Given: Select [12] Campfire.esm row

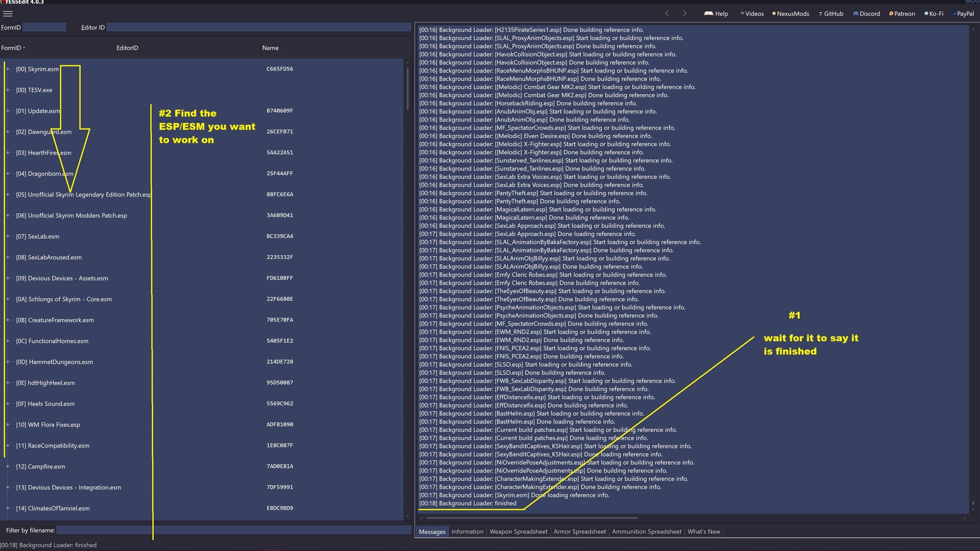Looking at the screenshot, I should click(x=202, y=466).
